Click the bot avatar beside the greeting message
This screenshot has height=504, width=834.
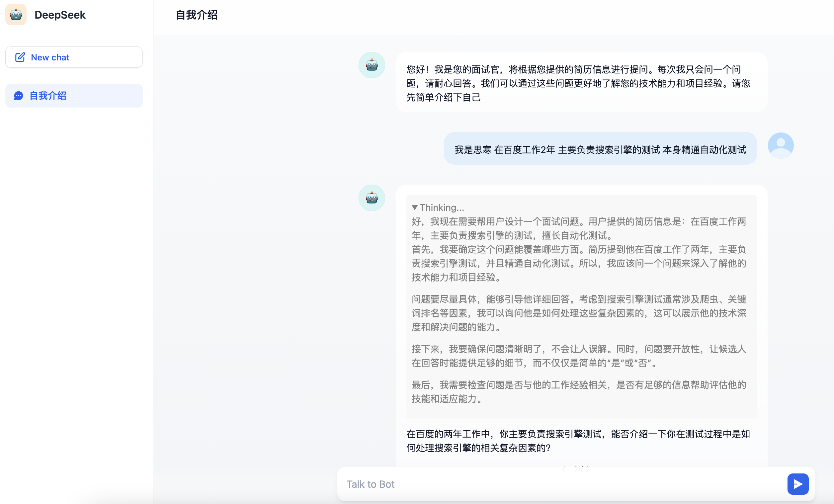click(372, 65)
